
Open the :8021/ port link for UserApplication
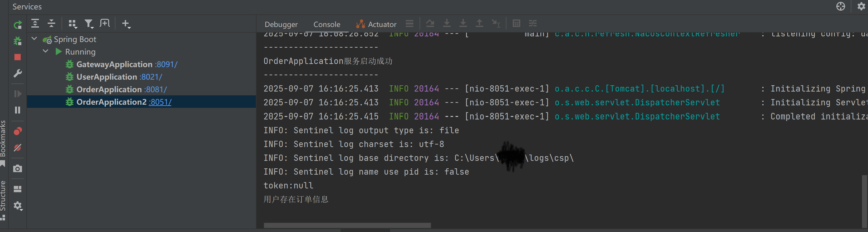pyautogui.click(x=151, y=77)
